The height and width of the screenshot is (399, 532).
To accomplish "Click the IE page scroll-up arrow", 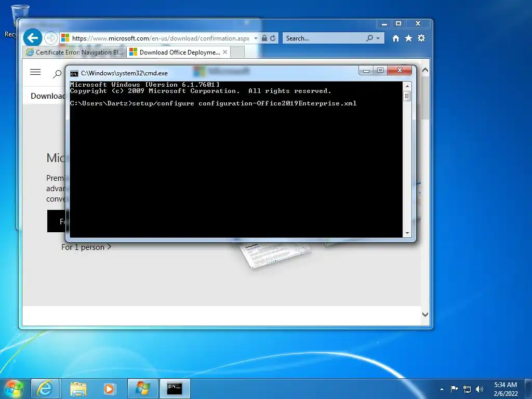I will click(425, 70).
